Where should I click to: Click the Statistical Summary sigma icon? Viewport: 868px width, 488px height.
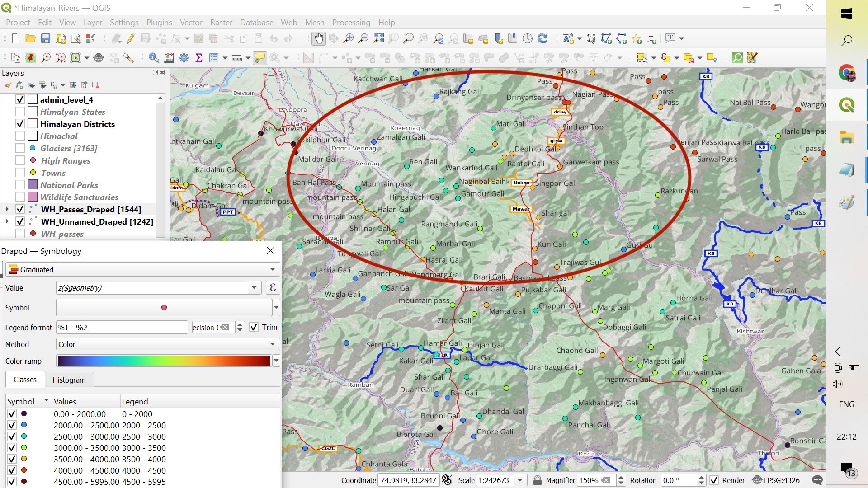click(x=198, y=58)
